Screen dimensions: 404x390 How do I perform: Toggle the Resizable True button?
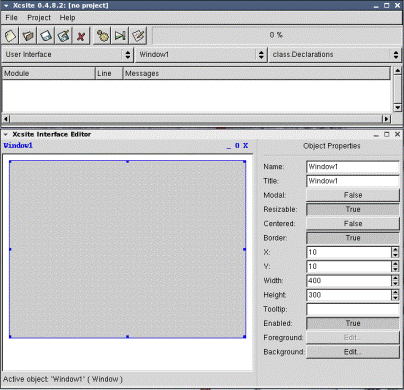[x=353, y=209]
